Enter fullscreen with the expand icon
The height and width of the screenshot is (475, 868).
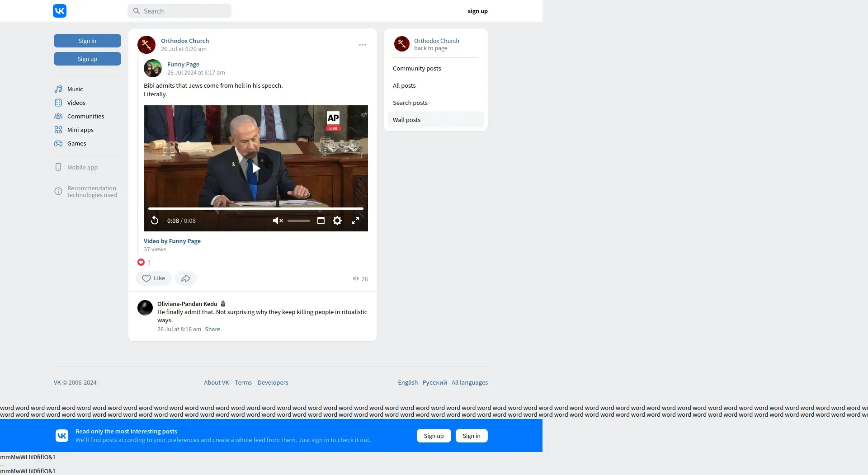click(x=355, y=221)
